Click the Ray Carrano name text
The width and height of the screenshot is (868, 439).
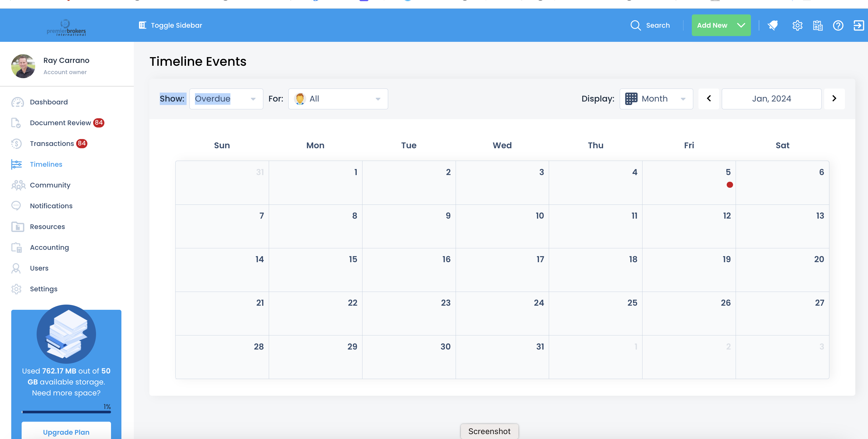pos(66,60)
